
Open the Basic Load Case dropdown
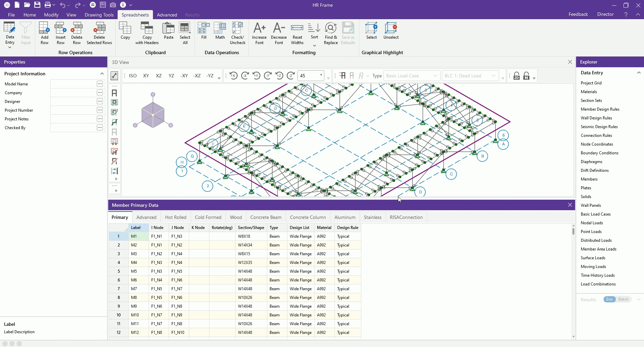[x=411, y=76]
